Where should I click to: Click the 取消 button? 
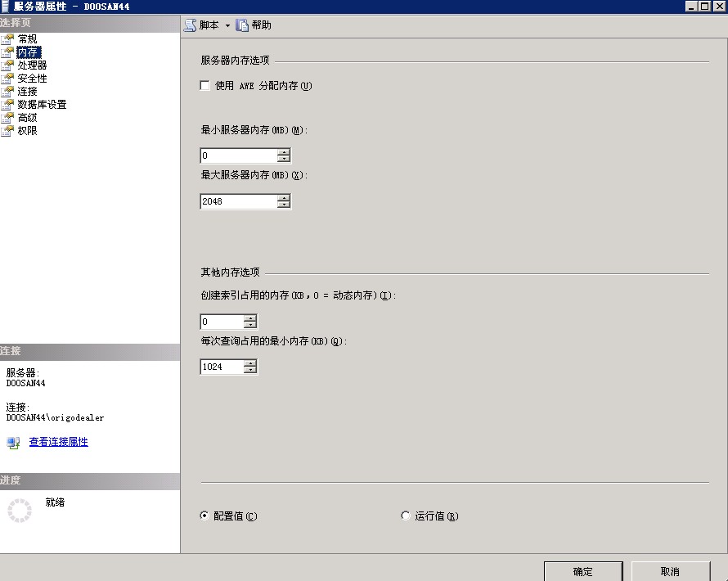(671, 571)
